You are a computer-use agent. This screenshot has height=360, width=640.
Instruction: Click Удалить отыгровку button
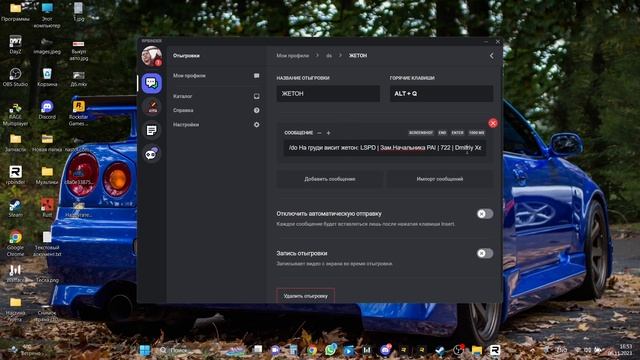(305, 296)
